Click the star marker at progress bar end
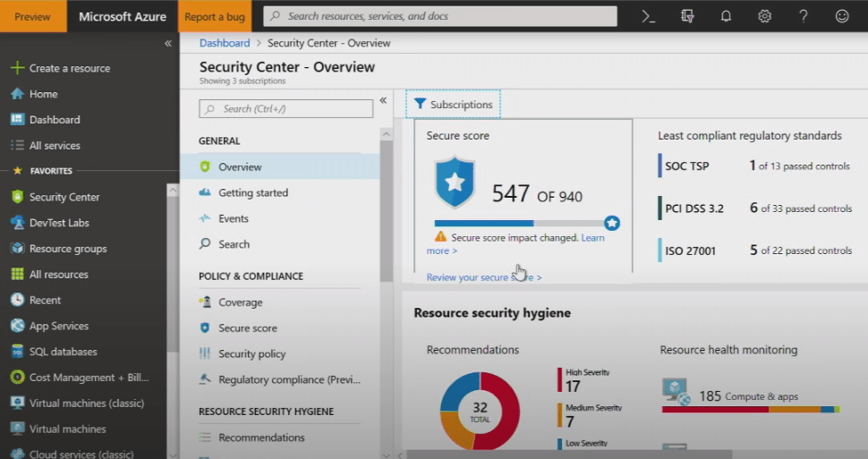868x459 pixels. 612,223
